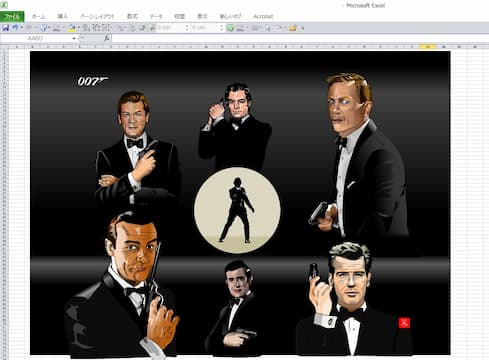Expand the fill color dropdown arrow
This screenshot has height=360, width=489.
pos(79,28)
